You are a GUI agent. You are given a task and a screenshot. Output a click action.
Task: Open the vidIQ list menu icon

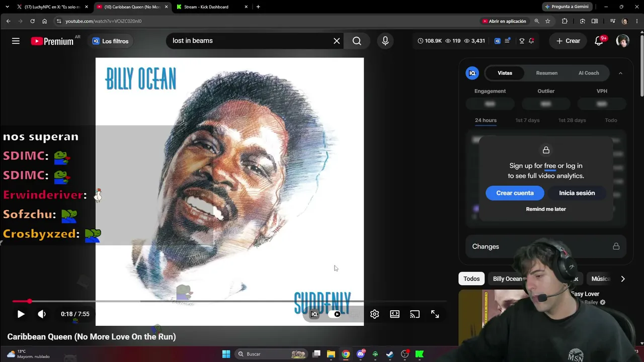tap(508, 41)
